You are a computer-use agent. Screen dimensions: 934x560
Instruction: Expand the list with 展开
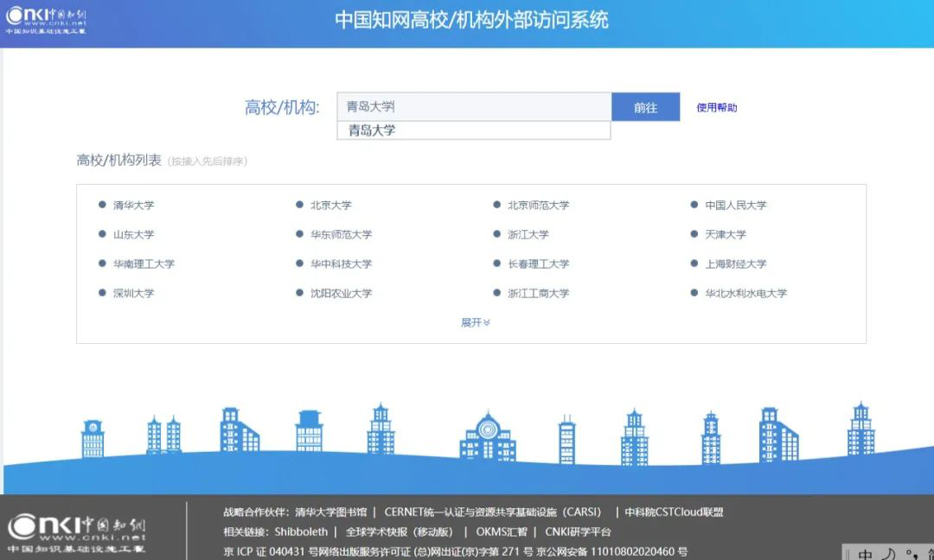point(476,322)
